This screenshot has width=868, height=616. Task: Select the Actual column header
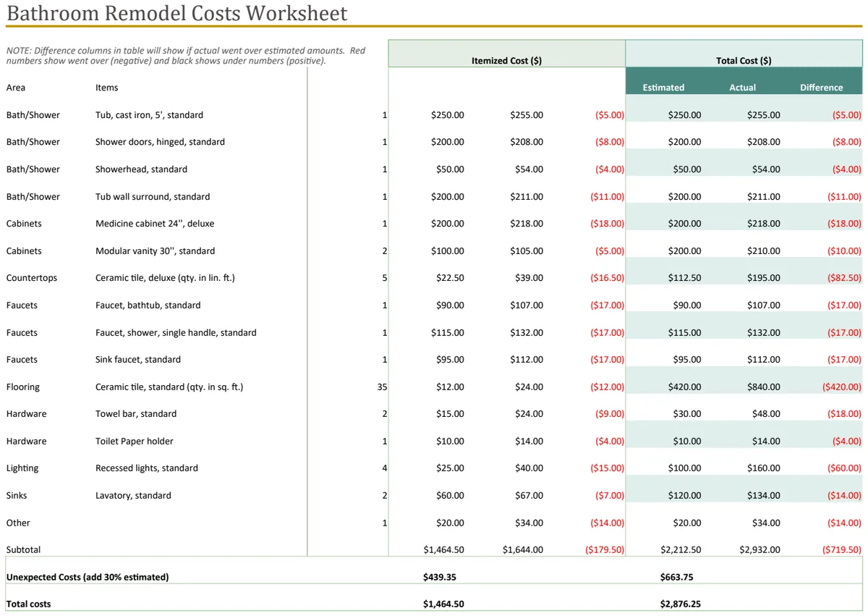click(x=742, y=88)
